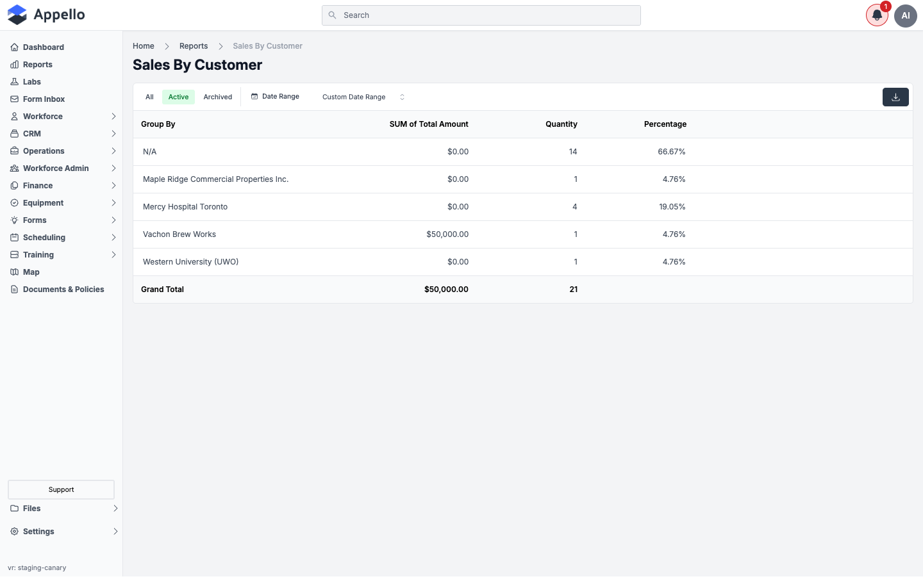This screenshot has width=923, height=588.
Task: Click the Dashboard home icon
Action: [14, 47]
